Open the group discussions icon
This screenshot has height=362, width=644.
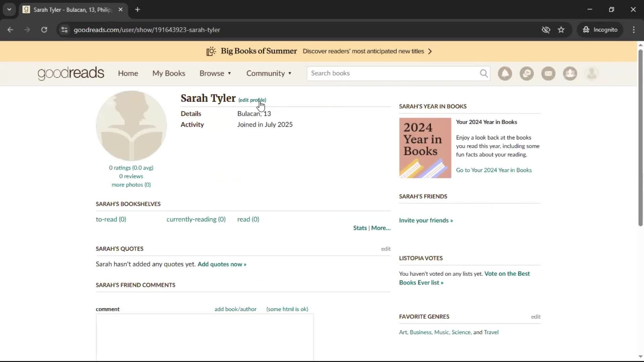point(527,73)
